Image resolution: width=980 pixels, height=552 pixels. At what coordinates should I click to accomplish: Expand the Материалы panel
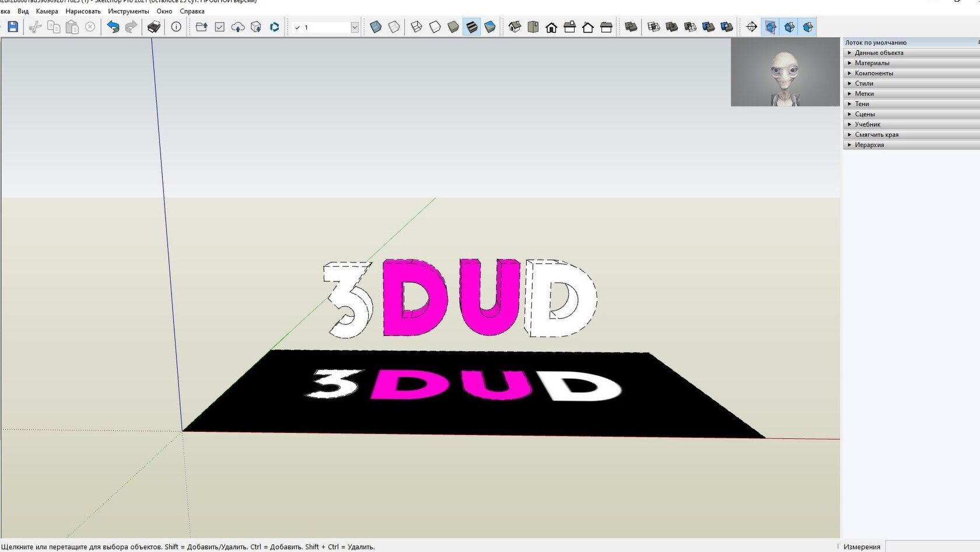pyautogui.click(x=911, y=63)
